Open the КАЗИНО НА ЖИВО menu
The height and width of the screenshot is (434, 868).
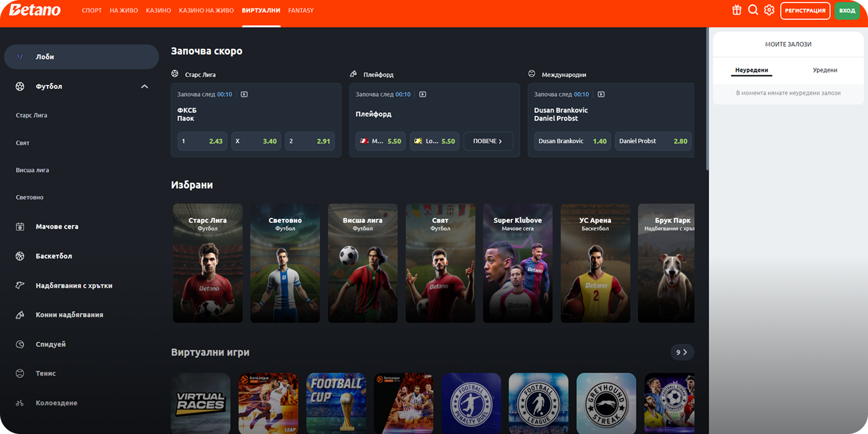pos(206,11)
